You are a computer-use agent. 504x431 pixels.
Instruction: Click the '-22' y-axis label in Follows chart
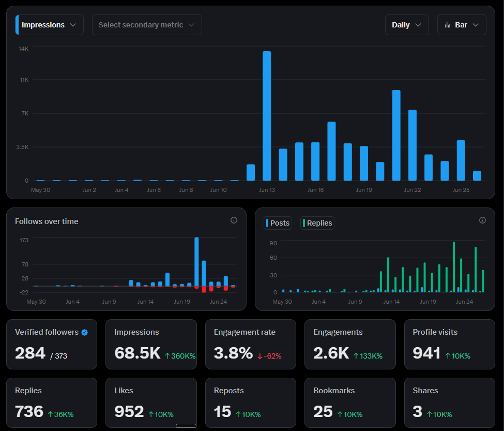pos(24,292)
